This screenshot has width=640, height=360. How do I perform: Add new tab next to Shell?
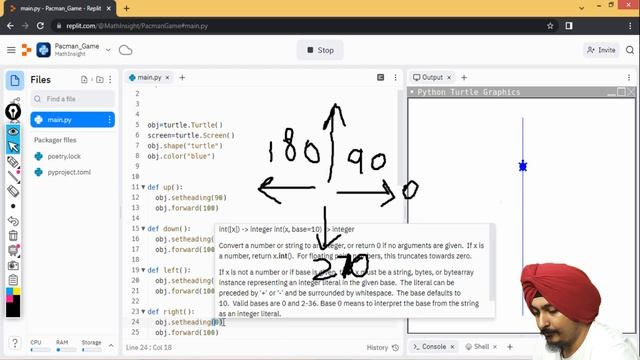click(x=510, y=347)
